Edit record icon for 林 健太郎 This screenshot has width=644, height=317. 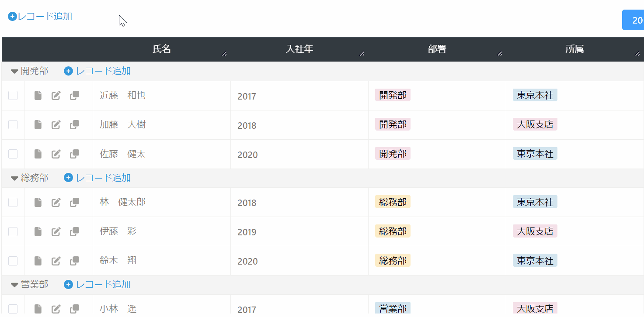56,202
